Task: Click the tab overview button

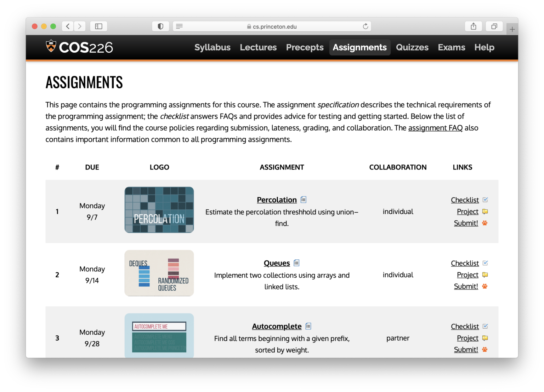Action: (494, 26)
